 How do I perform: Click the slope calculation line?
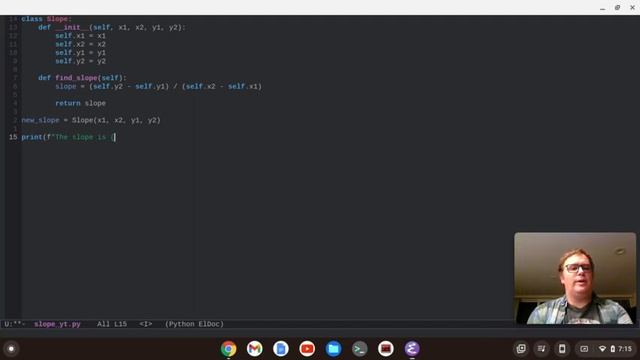tap(158, 87)
